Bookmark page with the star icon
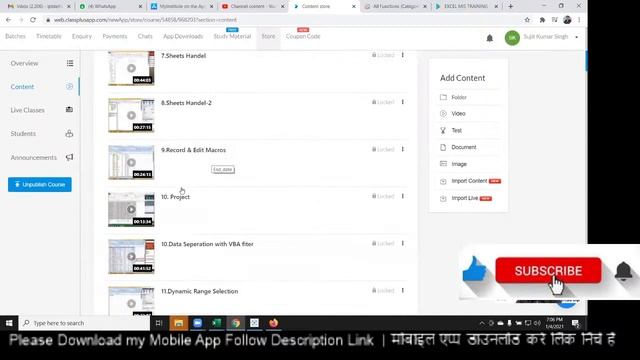 (x=527, y=20)
